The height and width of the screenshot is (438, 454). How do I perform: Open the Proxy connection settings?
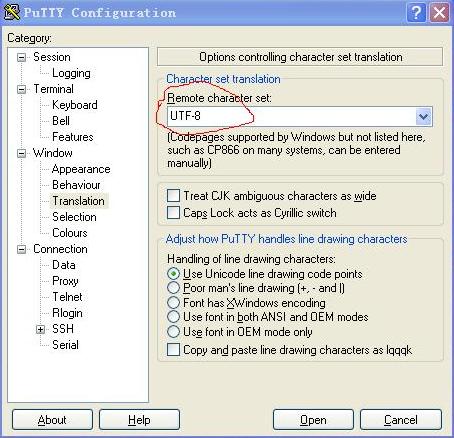[65, 281]
